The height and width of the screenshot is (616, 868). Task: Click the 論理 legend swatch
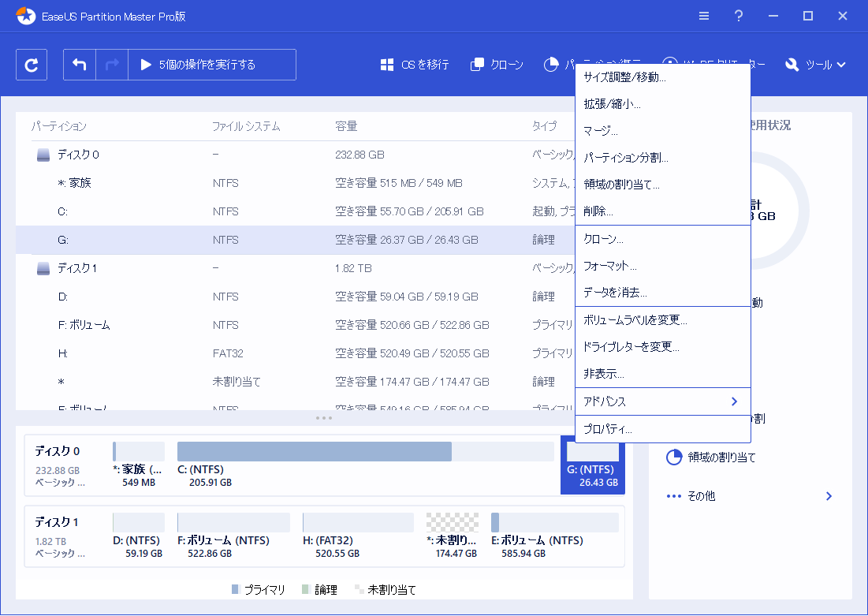(x=306, y=589)
